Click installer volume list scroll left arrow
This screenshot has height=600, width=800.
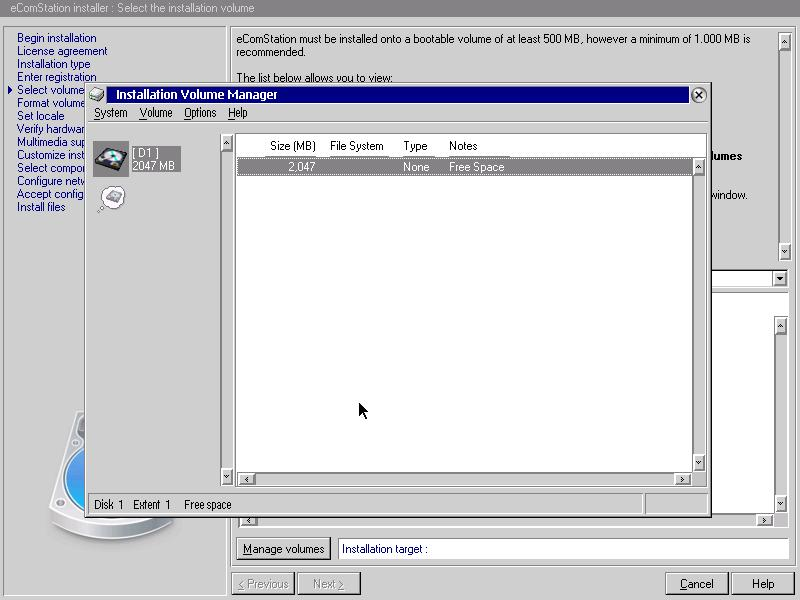click(x=248, y=521)
